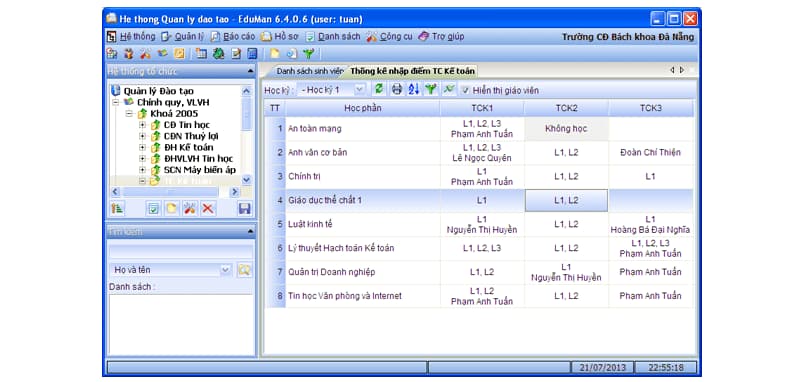This screenshot has width=802, height=382.
Task: Select the An toàn mạng course row
Action: pyautogui.click(x=479, y=129)
